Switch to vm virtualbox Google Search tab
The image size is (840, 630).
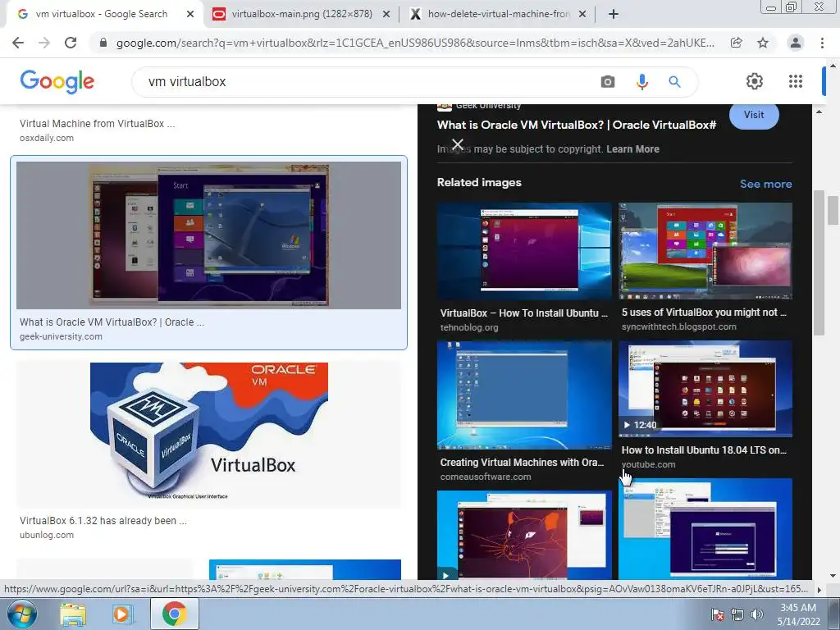101,14
